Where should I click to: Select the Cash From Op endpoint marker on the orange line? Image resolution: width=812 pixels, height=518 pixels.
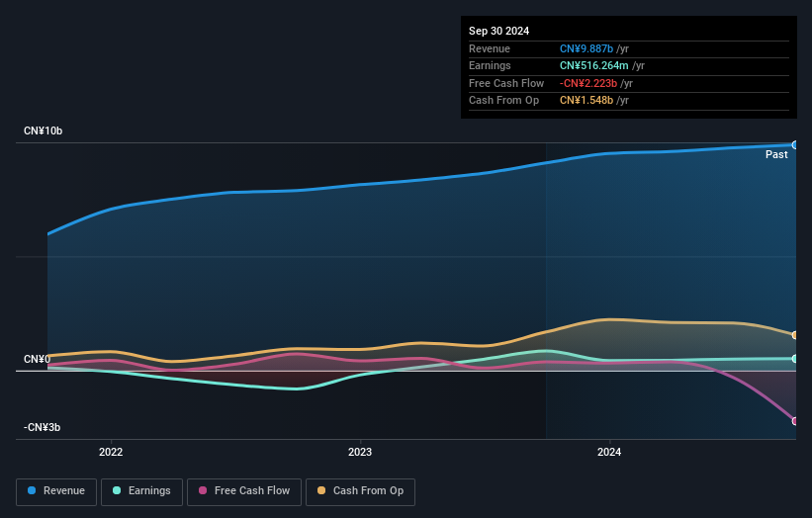tap(795, 335)
